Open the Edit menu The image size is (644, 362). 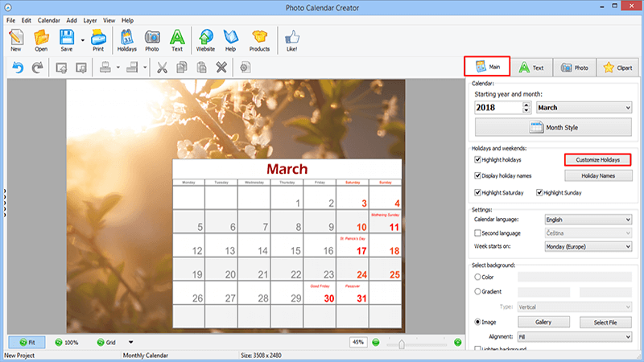[x=27, y=20]
